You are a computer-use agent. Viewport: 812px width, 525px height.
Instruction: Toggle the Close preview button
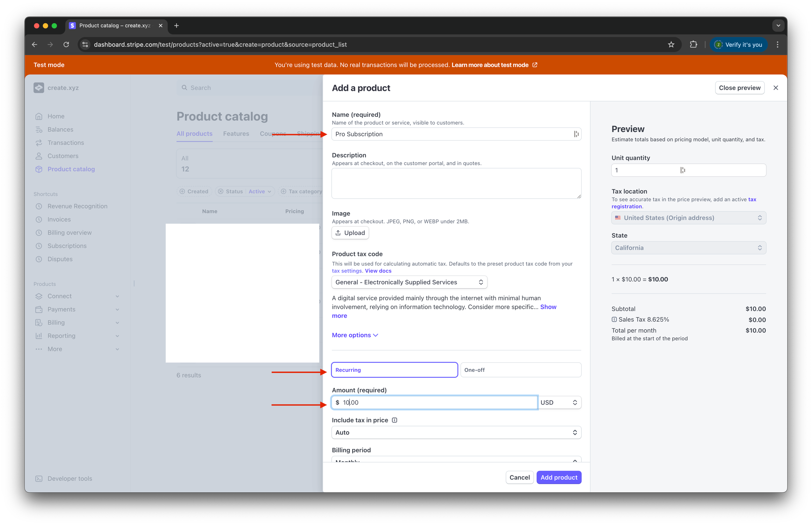point(739,88)
